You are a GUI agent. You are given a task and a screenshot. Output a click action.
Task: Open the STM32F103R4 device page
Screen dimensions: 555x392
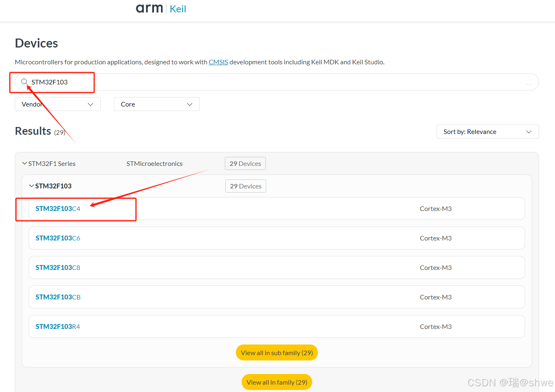tap(58, 326)
